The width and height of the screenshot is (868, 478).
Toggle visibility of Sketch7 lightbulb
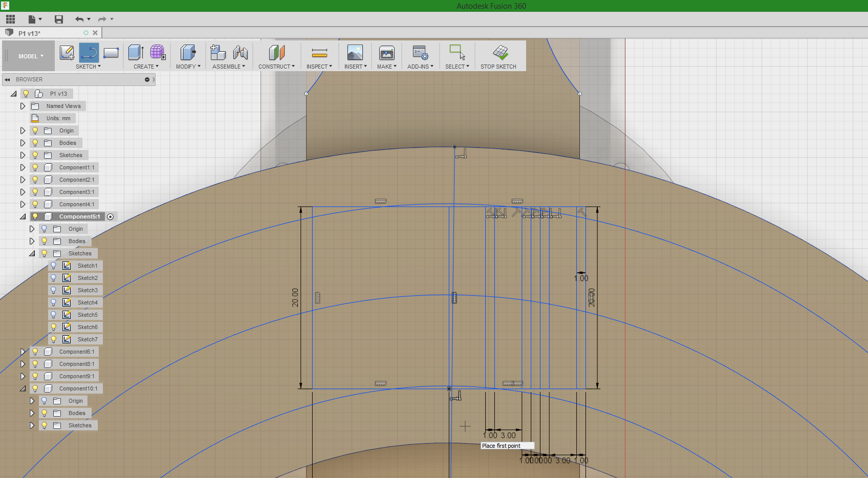[x=53, y=339]
